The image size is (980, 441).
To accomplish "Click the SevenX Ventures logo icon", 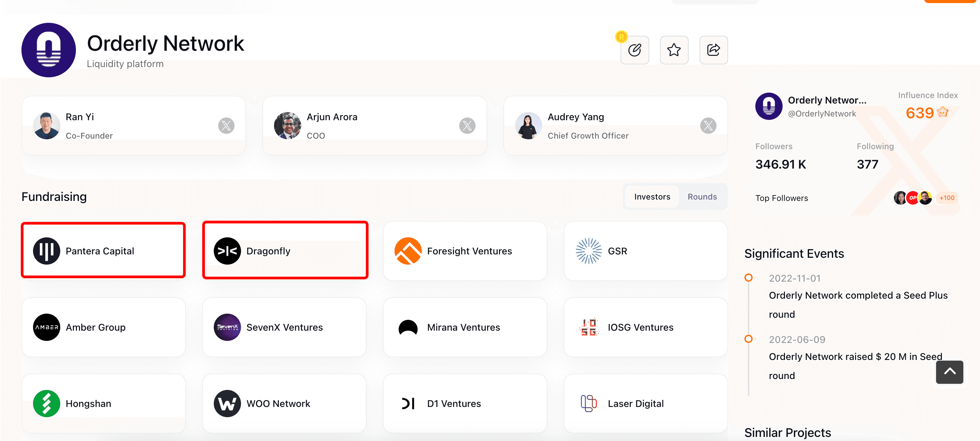I will [227, 327].
